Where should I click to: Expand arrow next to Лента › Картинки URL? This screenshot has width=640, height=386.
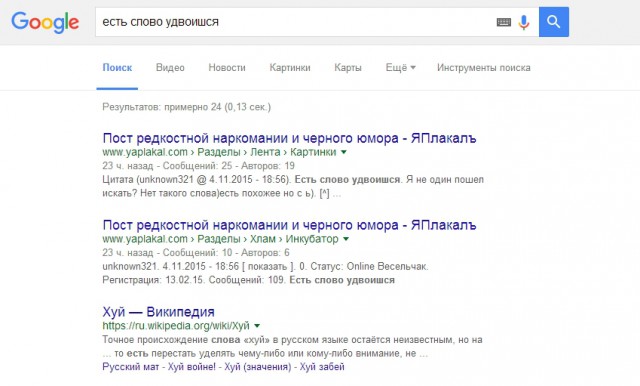coord(344,152)
